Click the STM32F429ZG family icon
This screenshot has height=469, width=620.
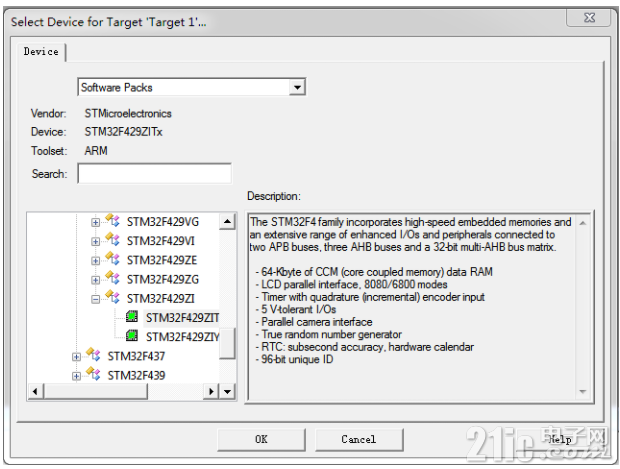pos(112,278)
